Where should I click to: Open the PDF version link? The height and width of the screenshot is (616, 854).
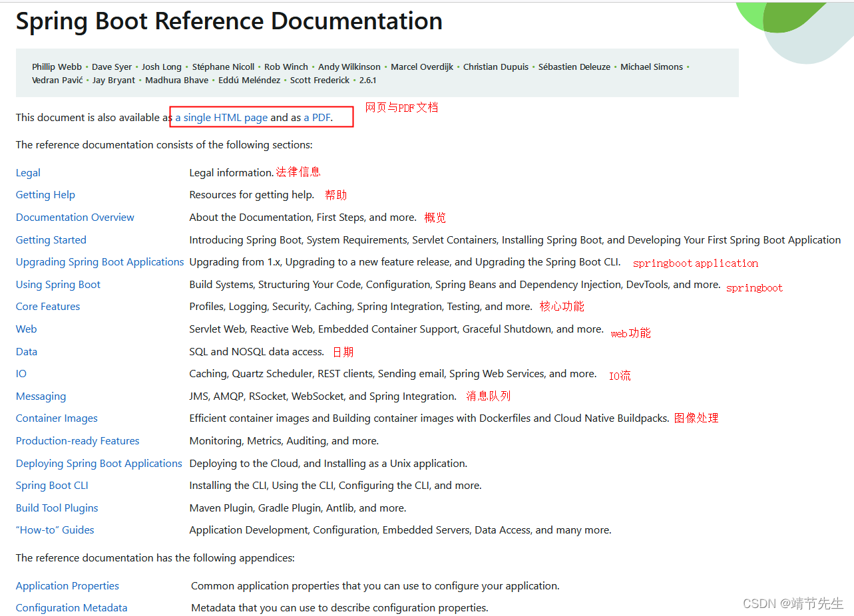coord(317,118)
